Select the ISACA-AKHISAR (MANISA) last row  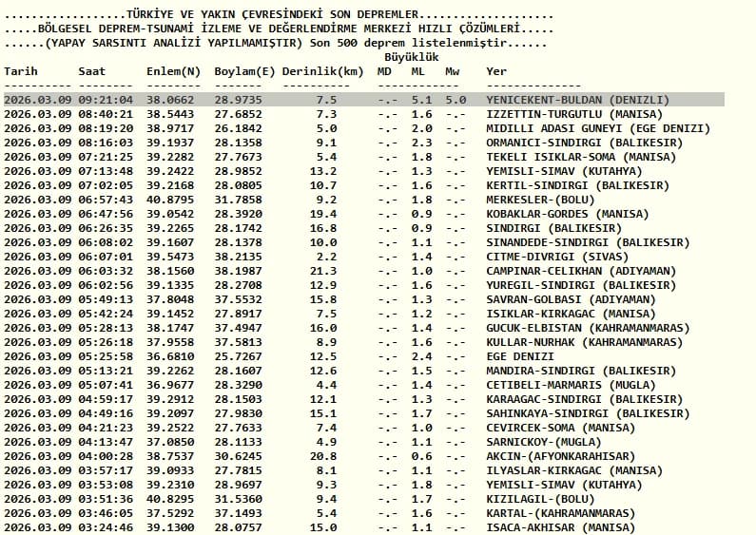(320, 527)
